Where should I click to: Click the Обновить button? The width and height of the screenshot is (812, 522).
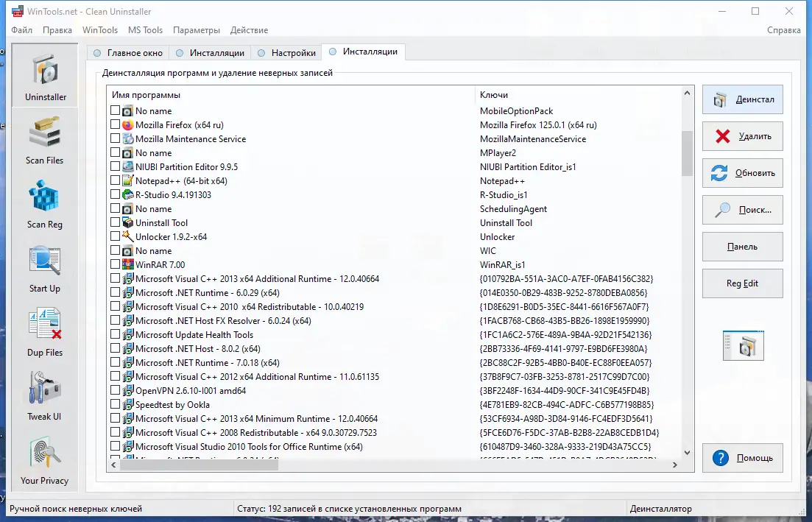point(742,173)
